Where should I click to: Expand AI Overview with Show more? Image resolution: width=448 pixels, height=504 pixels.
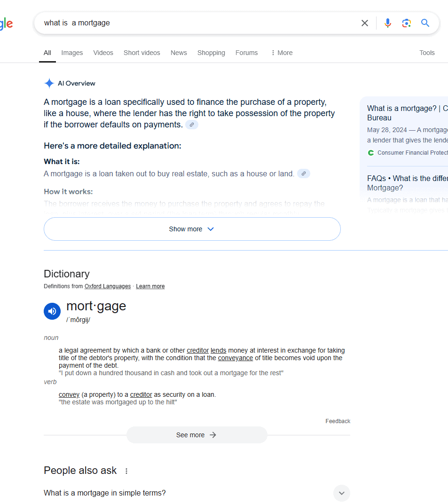[192, 229]
